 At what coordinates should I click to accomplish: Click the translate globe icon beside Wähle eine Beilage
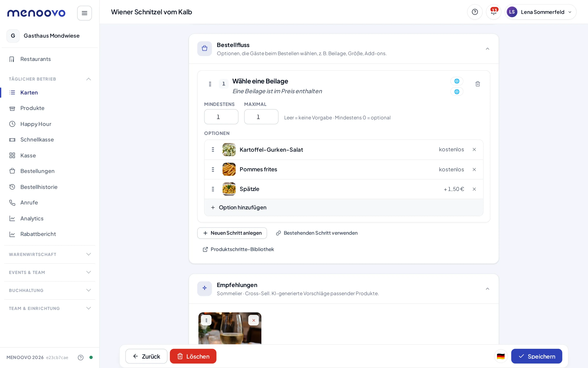point(457,81)
